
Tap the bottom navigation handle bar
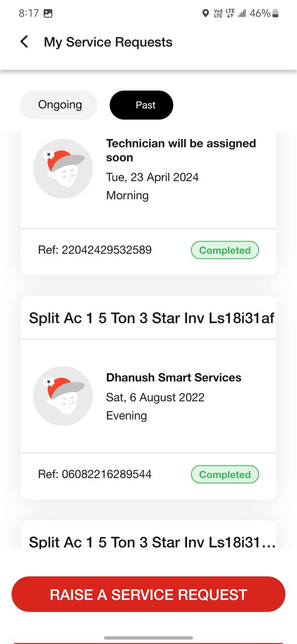[x=148, y=638]
